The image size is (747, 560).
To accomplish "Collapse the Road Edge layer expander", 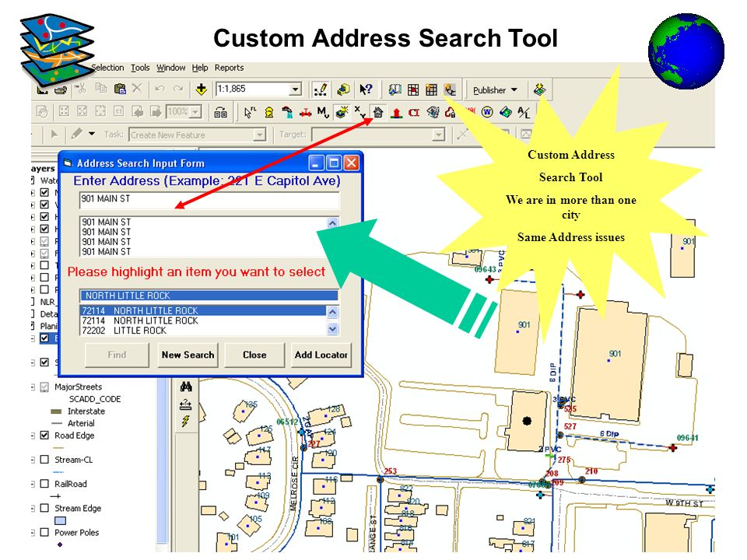I will click(x=33, y=436).
